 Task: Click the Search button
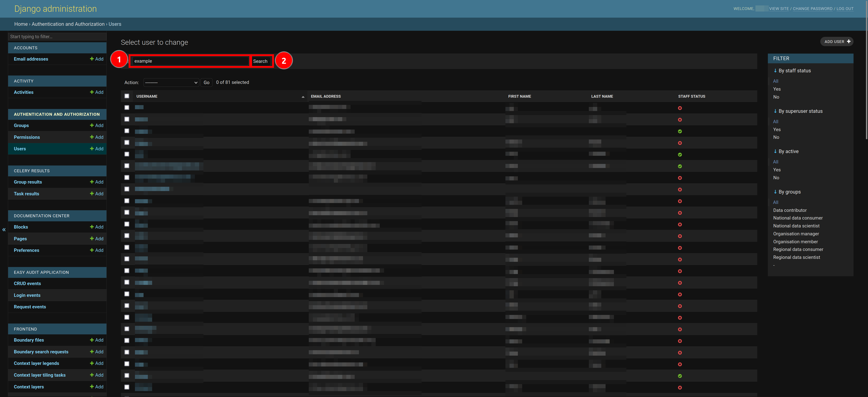[x=260, y=61]
